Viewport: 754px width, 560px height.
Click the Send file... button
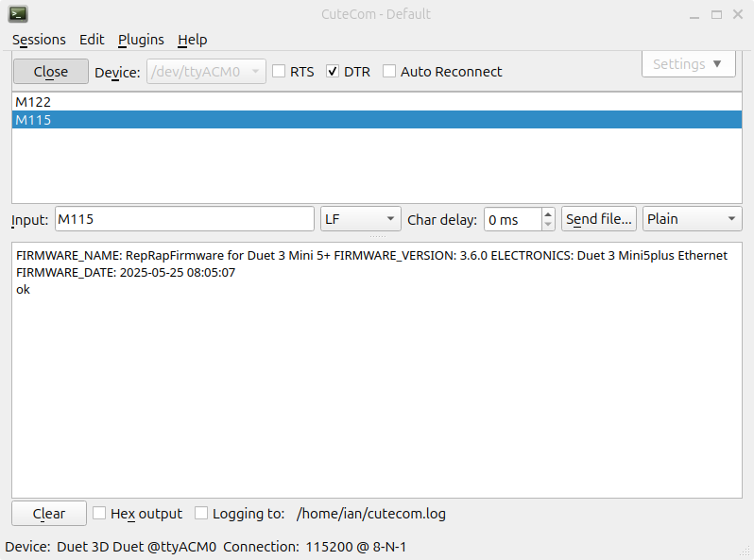pyautogui.click(x=599, y=219)
